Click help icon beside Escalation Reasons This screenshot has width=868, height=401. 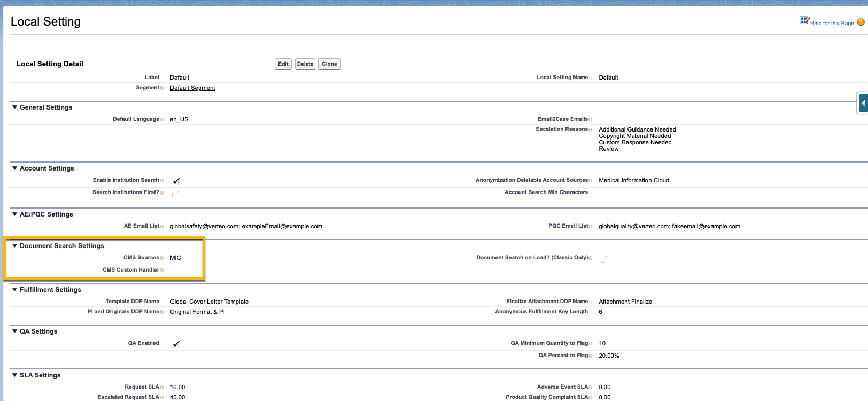pos(591,130)
